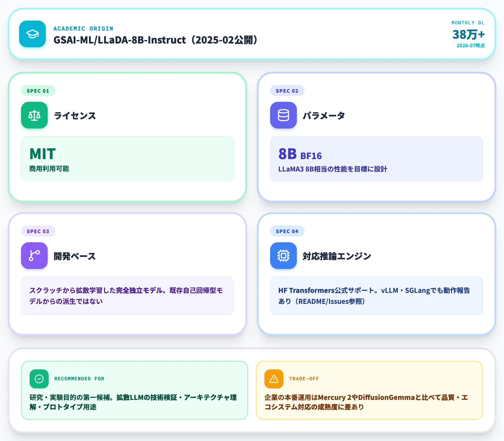Click the 38万+ monthly download figure
Screen dimensions: 504x441
(x=469, y=34)
